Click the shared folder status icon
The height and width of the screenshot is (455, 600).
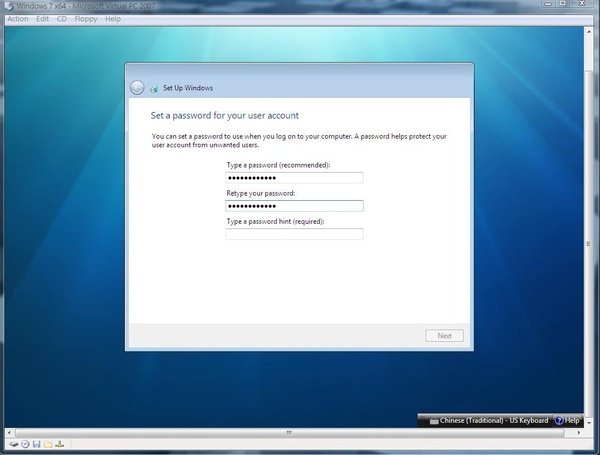pyautogui.click(x=48, y=444)
